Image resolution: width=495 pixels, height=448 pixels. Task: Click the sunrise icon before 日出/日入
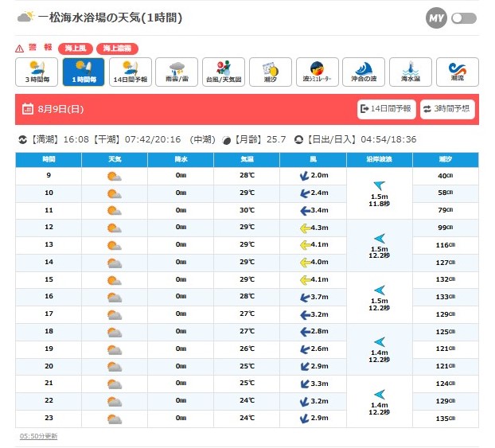pyautogui.click(x=298, y=139)
